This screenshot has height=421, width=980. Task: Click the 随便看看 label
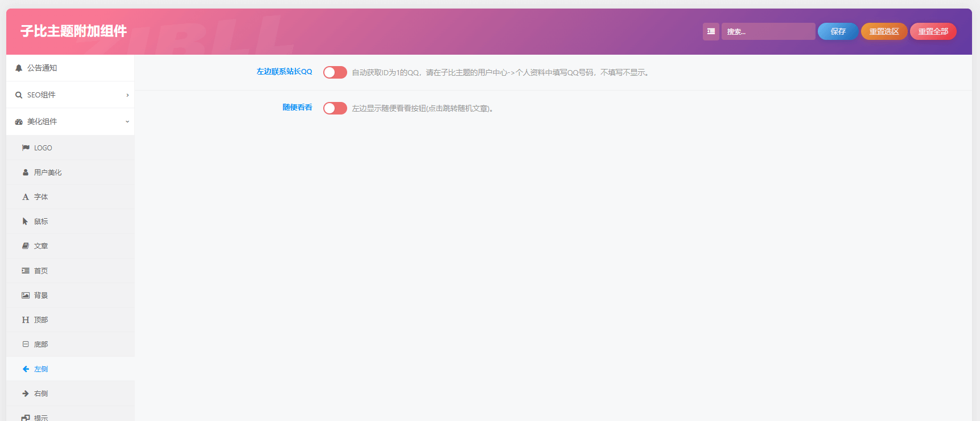tap(297, 108)
